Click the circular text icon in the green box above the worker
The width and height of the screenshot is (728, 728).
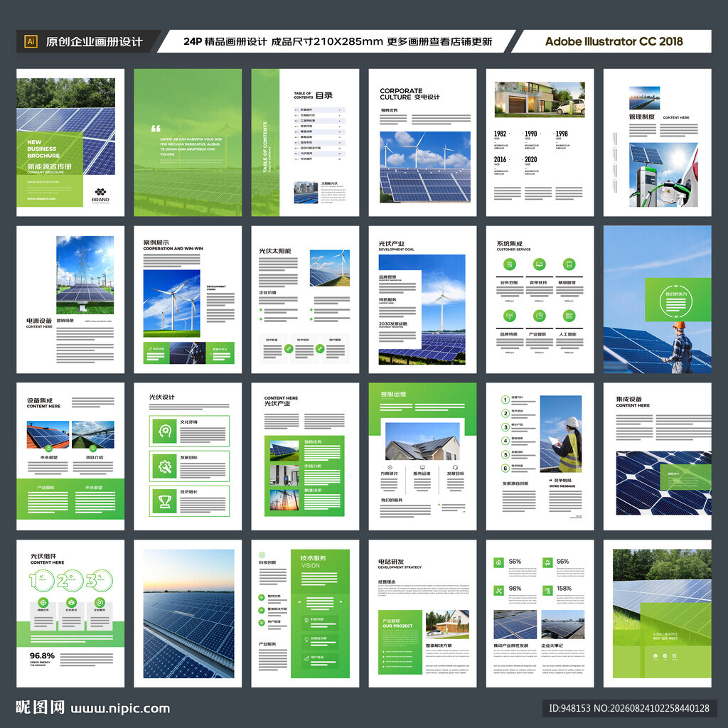[x=675, y=301]
